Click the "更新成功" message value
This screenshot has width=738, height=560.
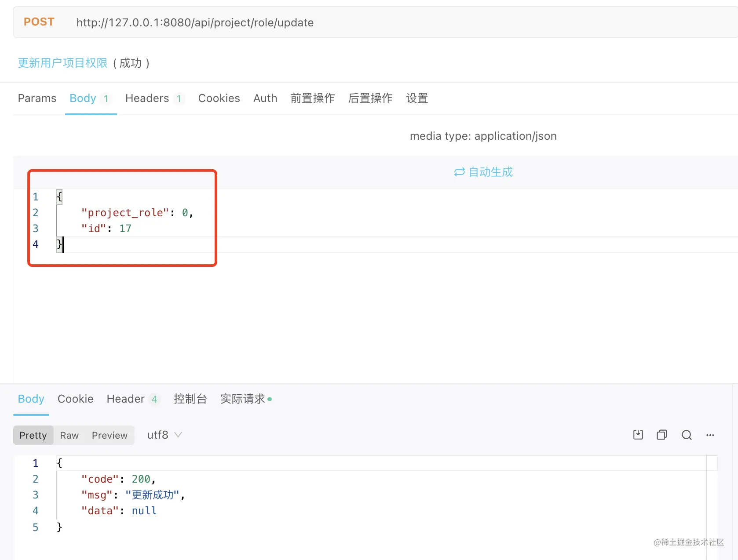click(x=152, y=495)
